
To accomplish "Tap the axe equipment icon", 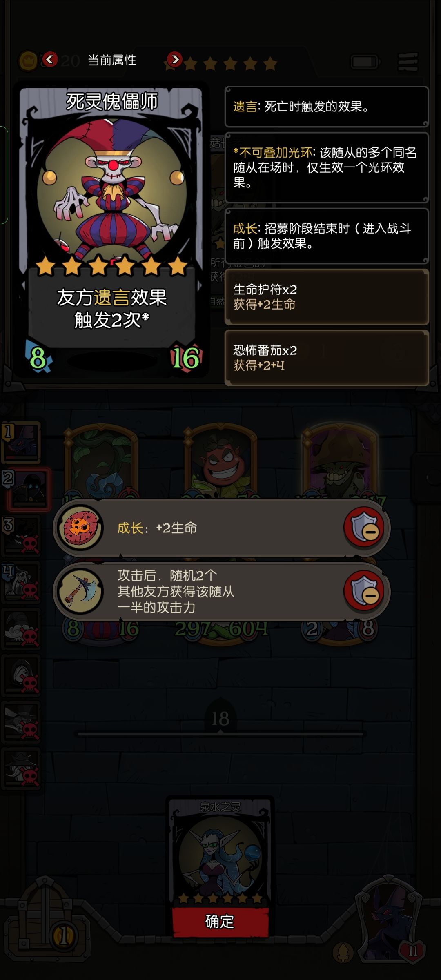I will (x=80, y=591).
